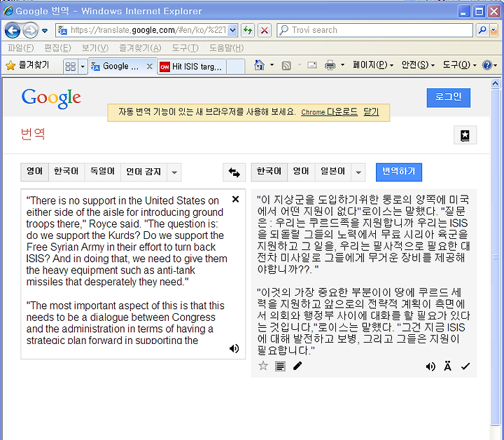Open the 도구(O) command menu
504x440 pixels.
pos(459,65)
